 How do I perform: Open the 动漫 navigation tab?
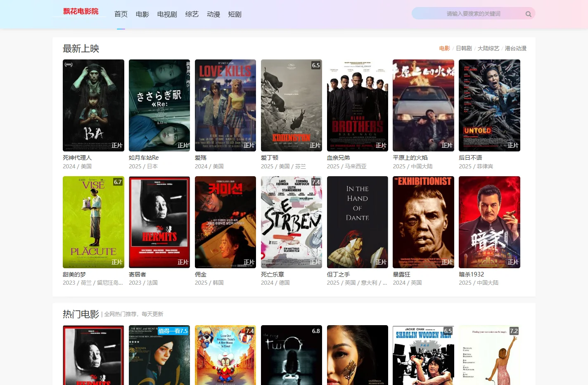[x=213, y=14]
